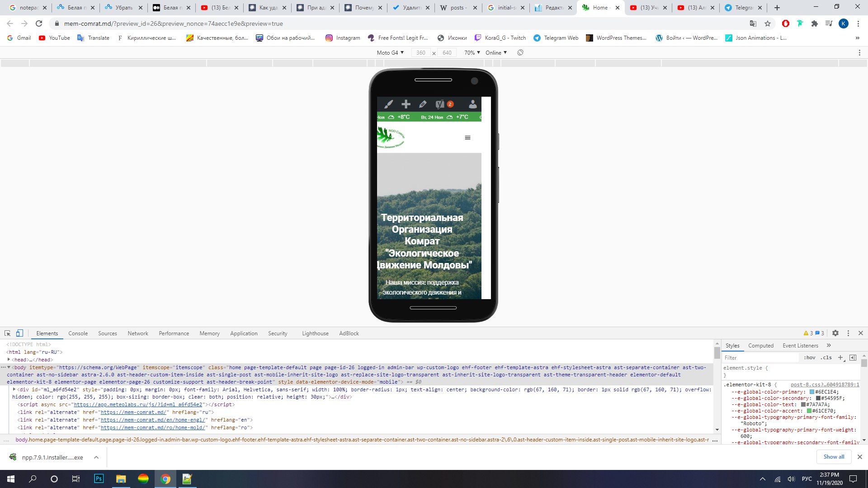The width and height of the screenshot is (868, 488).
Task: Click the device height field showing 640
Action: click(447, 53)
